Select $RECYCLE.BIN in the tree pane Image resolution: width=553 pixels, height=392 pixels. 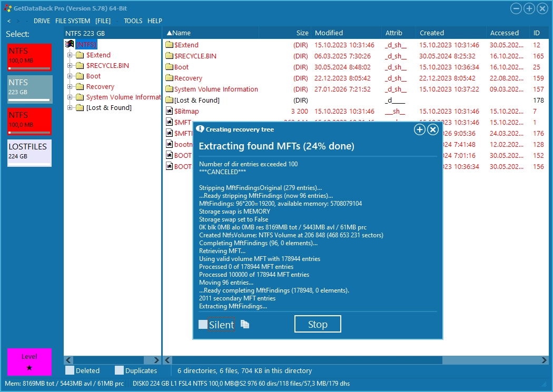click(107, 66)
